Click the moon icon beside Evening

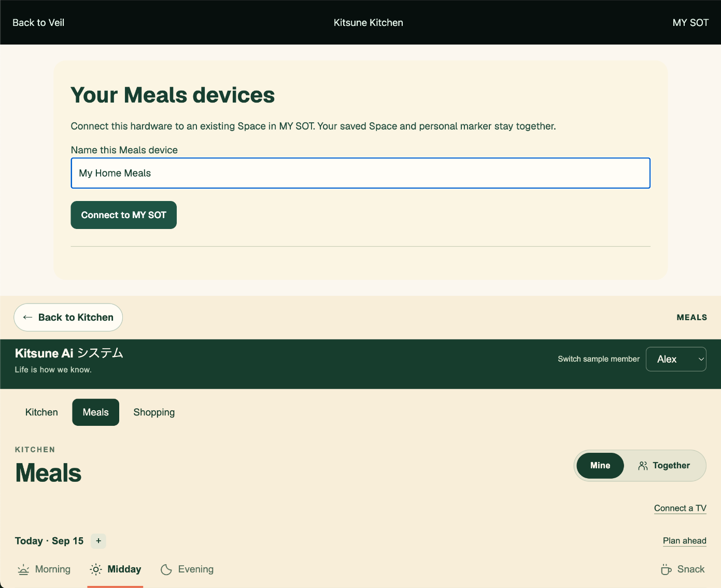coord(166,570)
